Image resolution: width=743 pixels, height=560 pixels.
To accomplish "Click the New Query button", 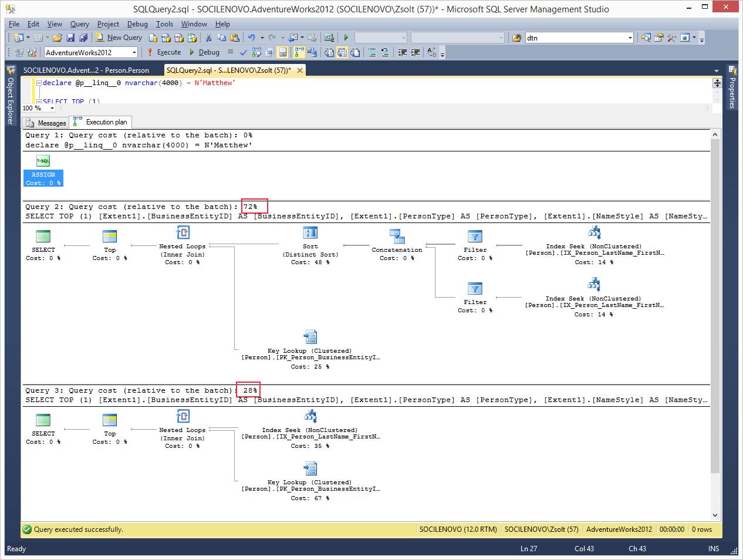I will click(119, 38).
